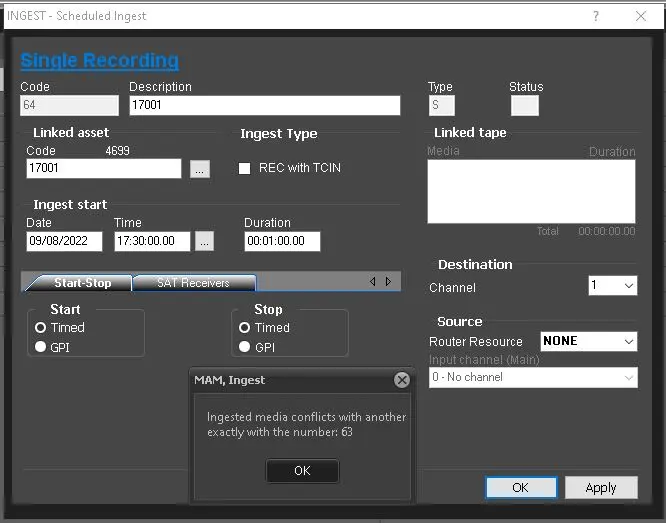Select Timed radio under Start
The height and width of the screenshot is (523, 666).
click(x=41, y=327)
